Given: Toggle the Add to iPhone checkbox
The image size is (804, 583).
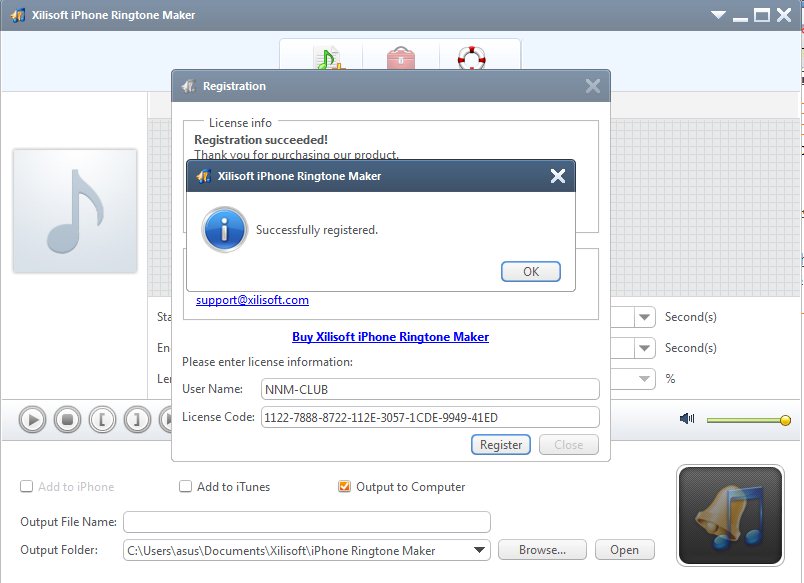Looking at the screenshot, I should click(26, 487).
